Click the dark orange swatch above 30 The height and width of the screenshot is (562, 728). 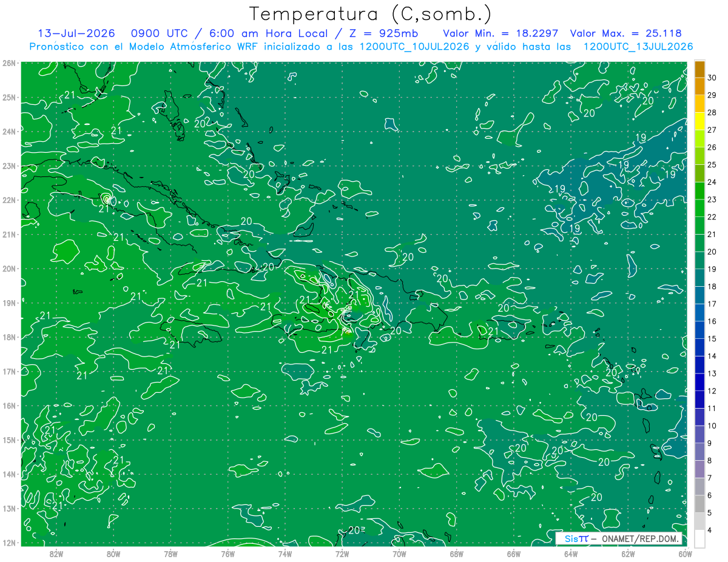point(699,70)
